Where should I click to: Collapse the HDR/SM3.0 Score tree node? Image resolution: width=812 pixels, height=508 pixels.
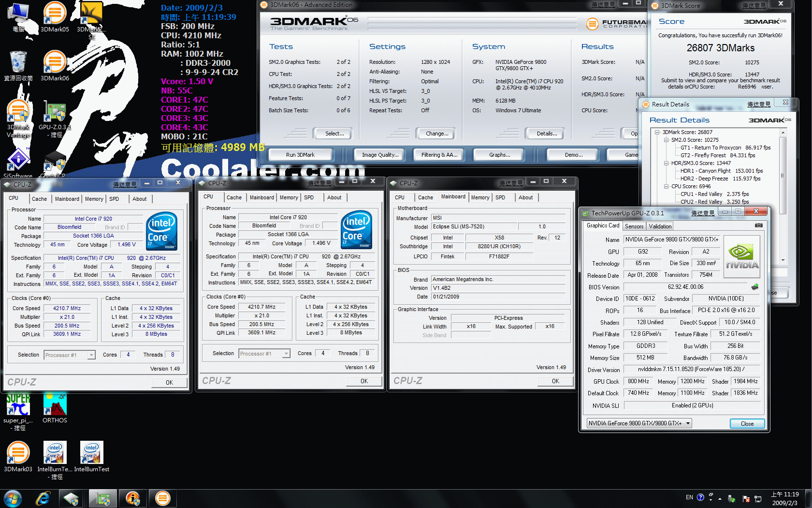[666, 163]
